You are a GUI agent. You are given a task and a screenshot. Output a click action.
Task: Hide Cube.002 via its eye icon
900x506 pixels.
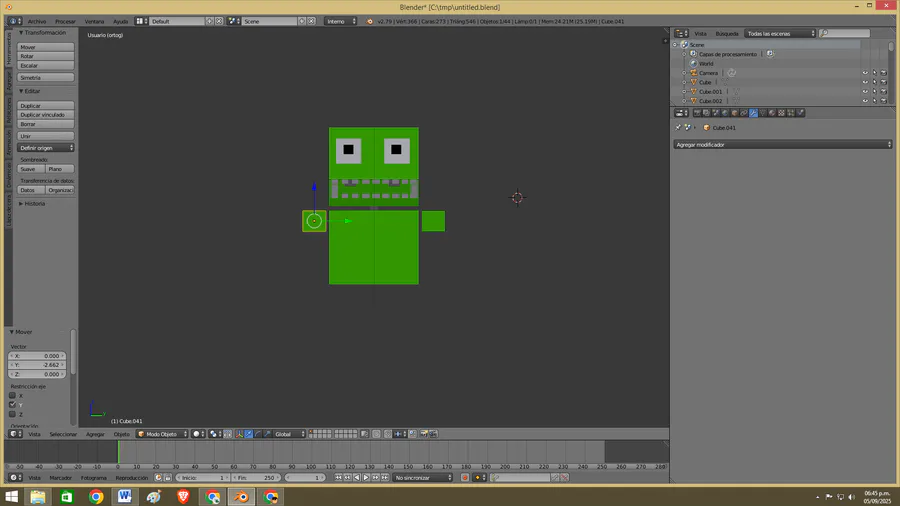[865, 100]
